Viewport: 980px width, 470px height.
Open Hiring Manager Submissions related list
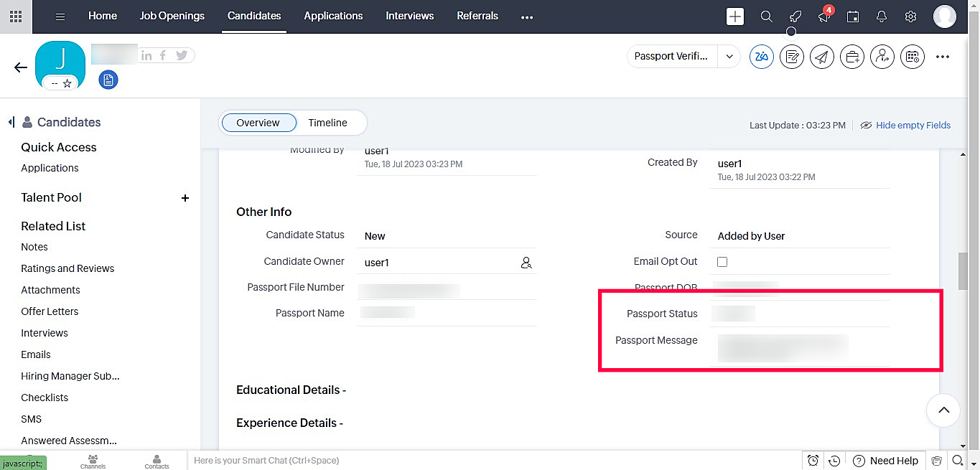[70, 376]
